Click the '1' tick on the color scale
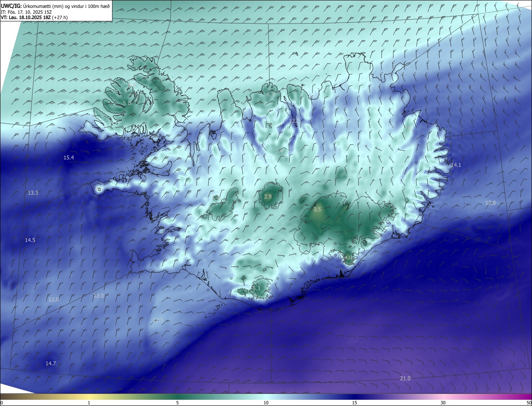Screen dimensions: 532x406 click(x=89, y=403)
